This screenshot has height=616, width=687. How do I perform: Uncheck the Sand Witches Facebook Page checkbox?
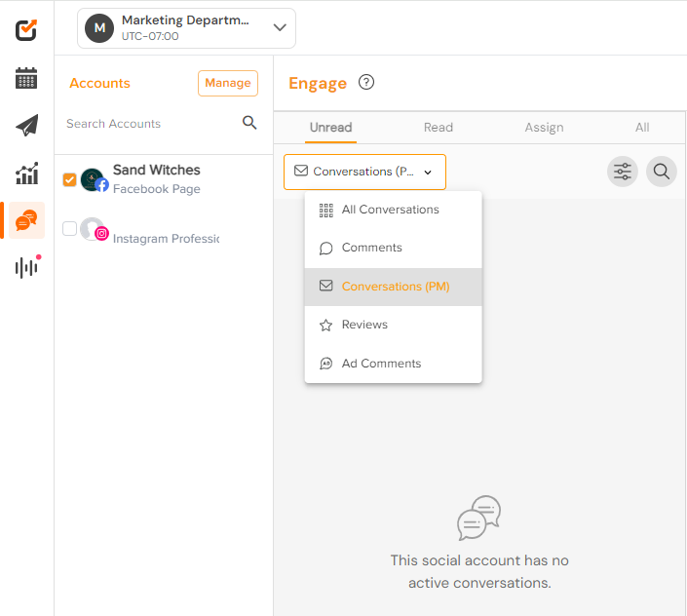tap(69, 179)
